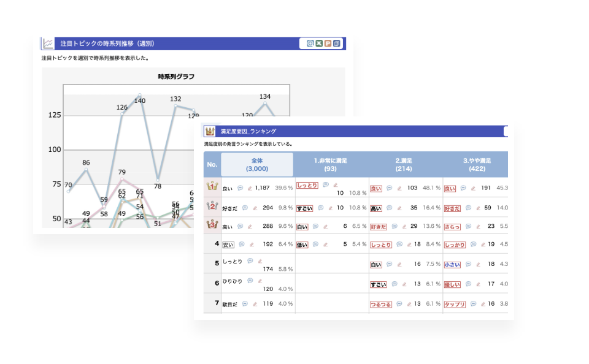Click the text 満足度別の発言ランキングを表示している。

[248, 144]
